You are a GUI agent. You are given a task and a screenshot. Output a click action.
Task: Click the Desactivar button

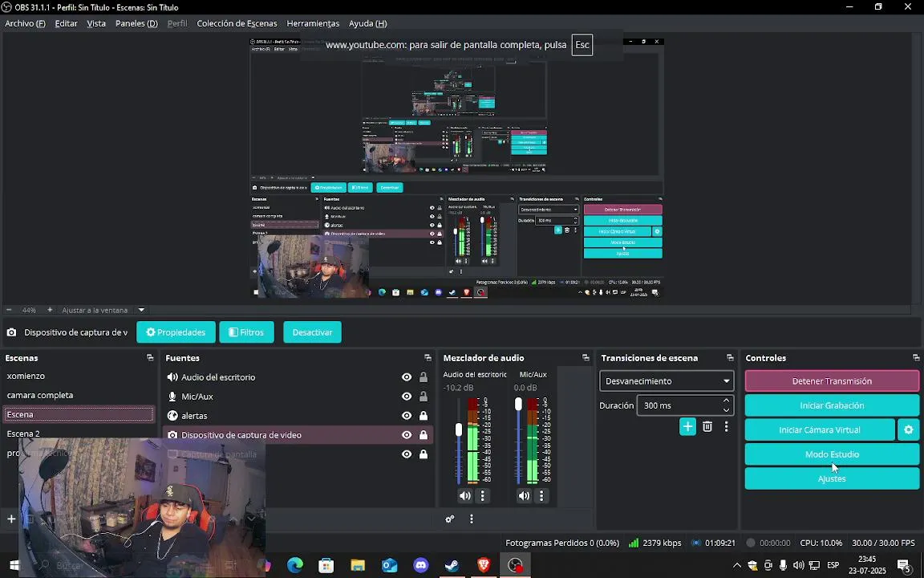(x=312, y=332)
